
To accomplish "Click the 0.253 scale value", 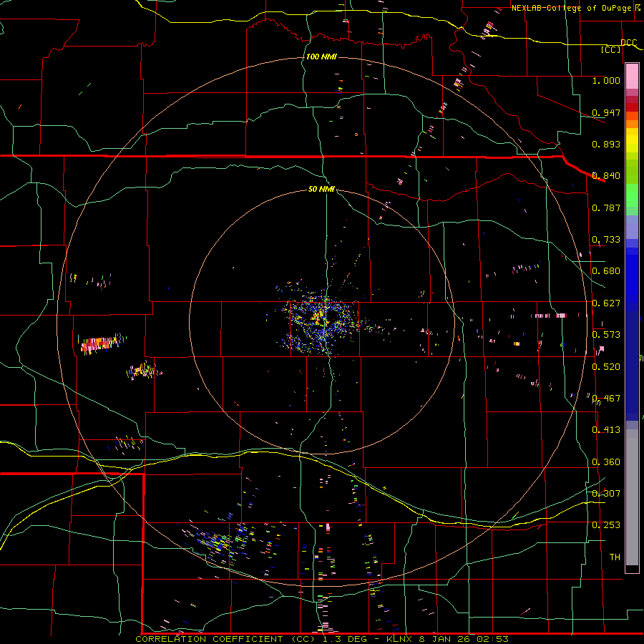I will (606, 525).
